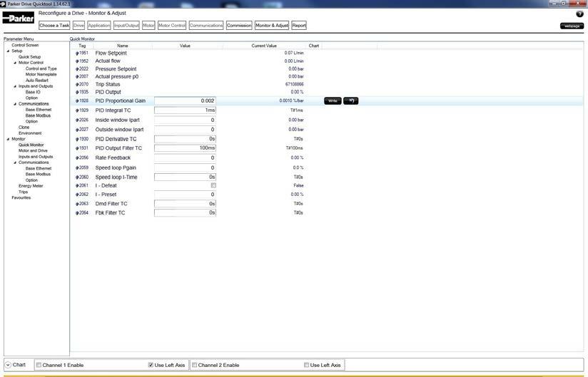
Task: Click tag icon for I - Defeat
Action: [x=77, y=186]
